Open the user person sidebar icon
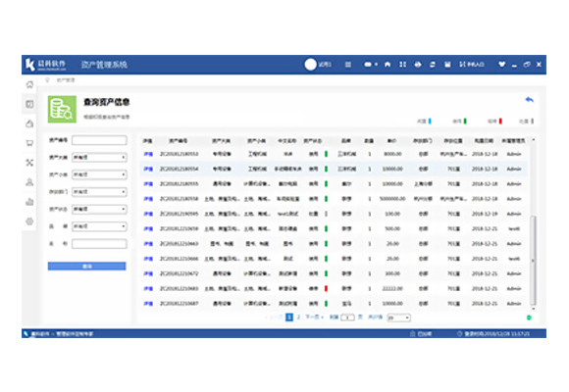This screenshot has height=392, width=569. tap(29, 182)
